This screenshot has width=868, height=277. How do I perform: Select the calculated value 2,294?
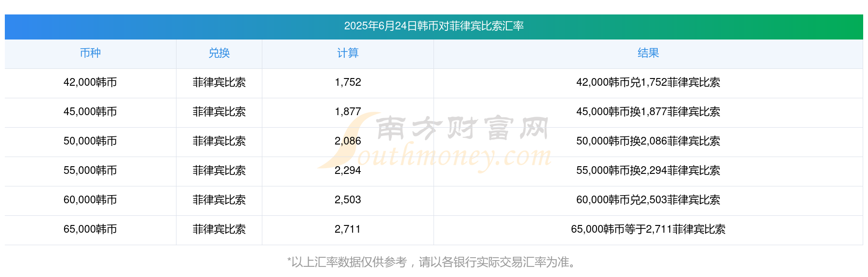[x=348, y=171]
